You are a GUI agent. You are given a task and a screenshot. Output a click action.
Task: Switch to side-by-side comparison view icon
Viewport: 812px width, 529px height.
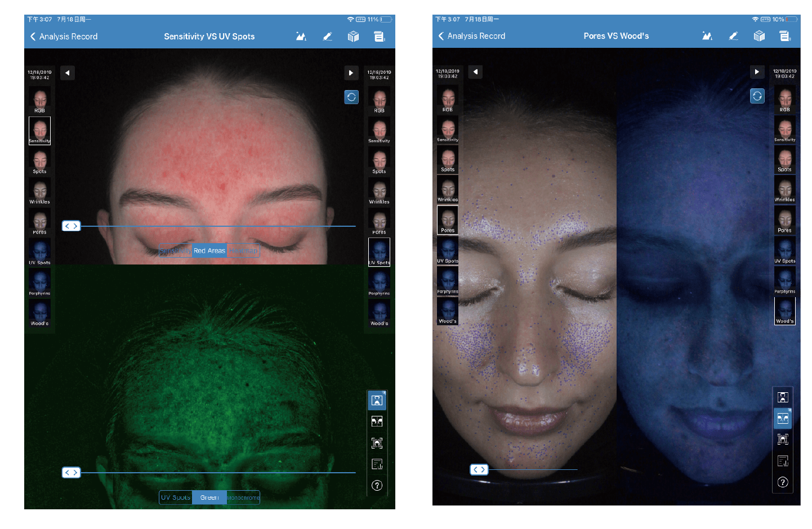377,421
